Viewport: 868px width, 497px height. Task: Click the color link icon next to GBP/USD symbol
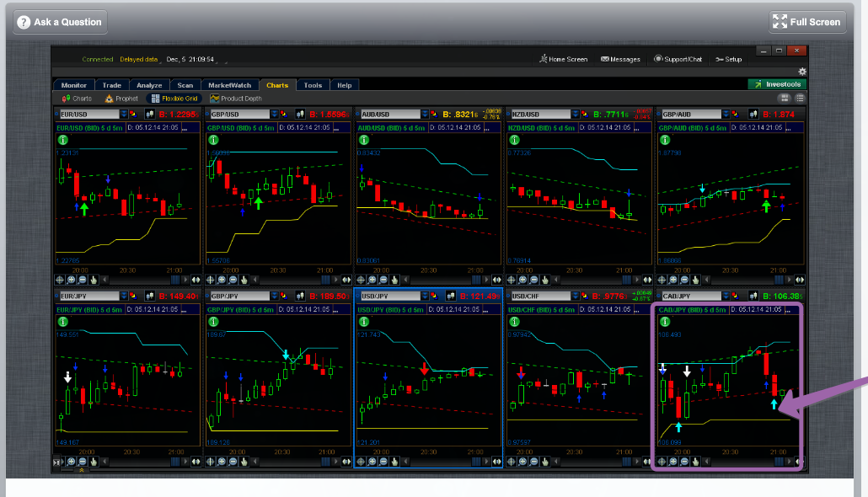tap(283, 114)
